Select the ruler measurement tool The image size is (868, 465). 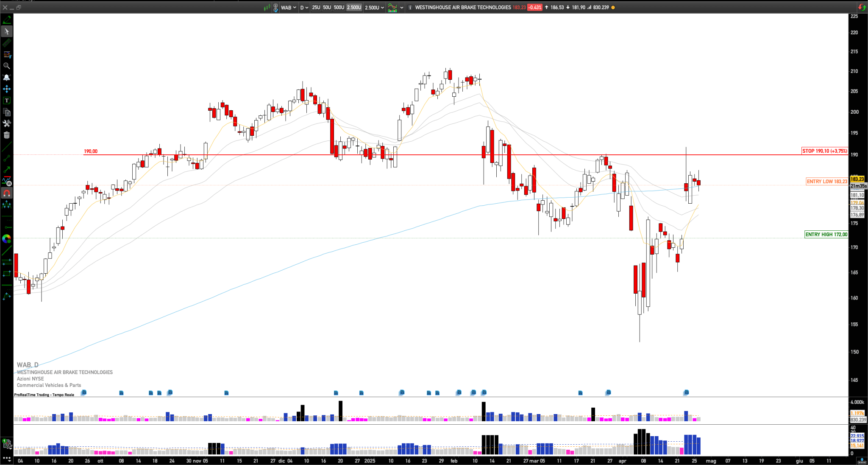[7, 43]
